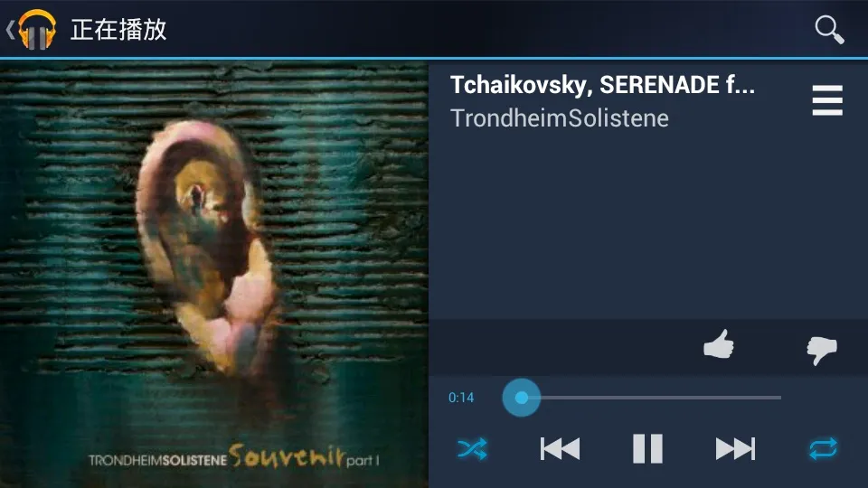This screenshot has width=868, height=488.
Task: Go back using the left chevron
Action: click(x=10, y=29)
